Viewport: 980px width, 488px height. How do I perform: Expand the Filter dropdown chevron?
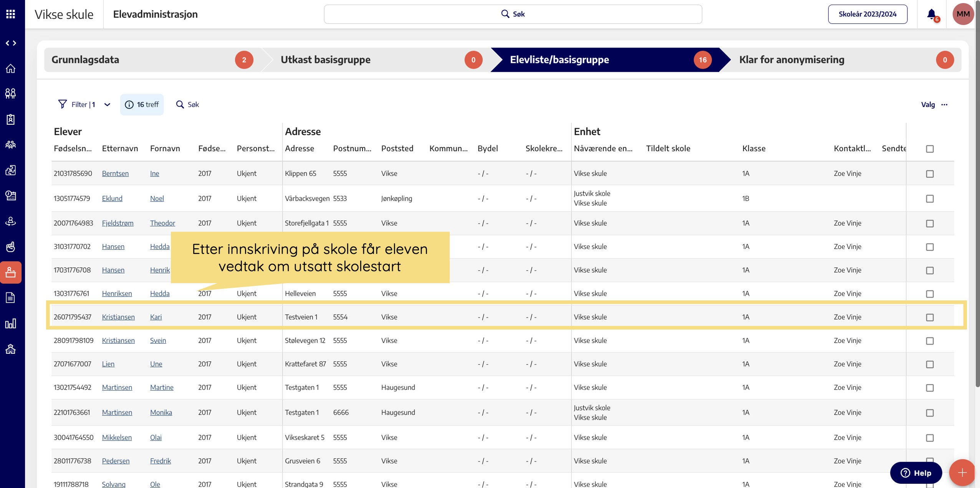[107, 105]
